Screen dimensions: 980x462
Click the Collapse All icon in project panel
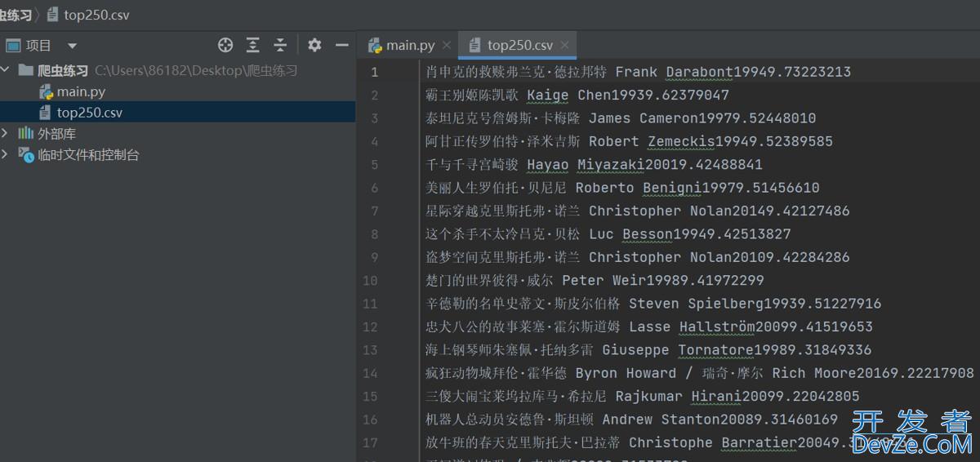(x=280, y=45)
